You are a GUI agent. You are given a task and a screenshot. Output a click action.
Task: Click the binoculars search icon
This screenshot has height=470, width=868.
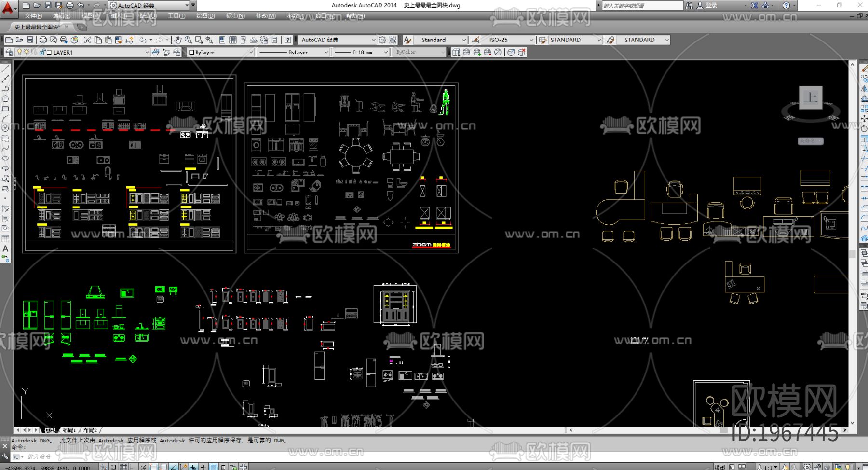[689, 5]
